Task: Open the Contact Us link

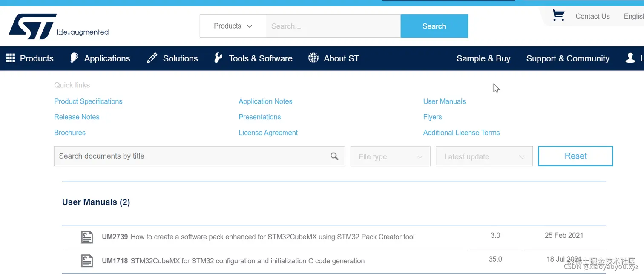Action: tap(592, 16)
